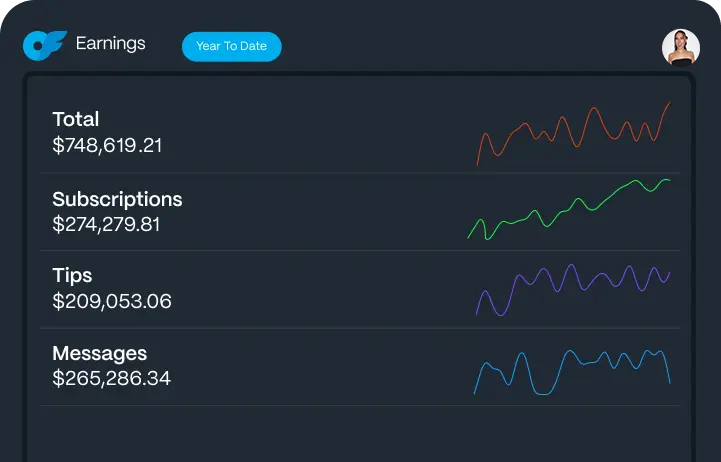
Task: Click the divider between Total and Subscriptions
Action: pos(360,173)
